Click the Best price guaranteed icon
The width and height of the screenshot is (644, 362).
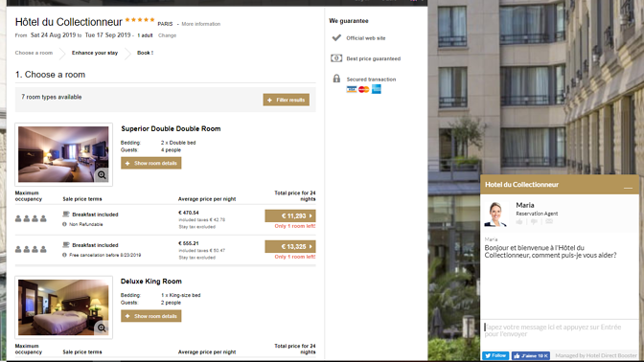tap(336, 58)
